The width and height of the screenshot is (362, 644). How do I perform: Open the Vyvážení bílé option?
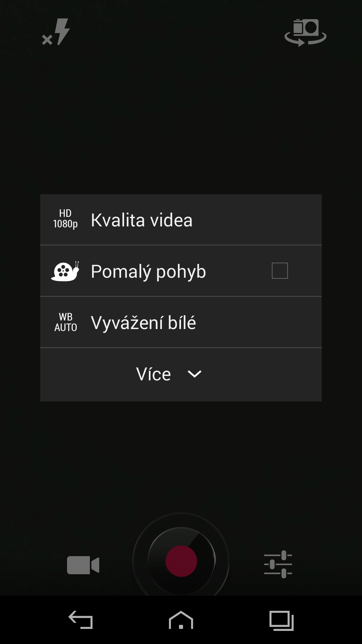coord(181,322)
